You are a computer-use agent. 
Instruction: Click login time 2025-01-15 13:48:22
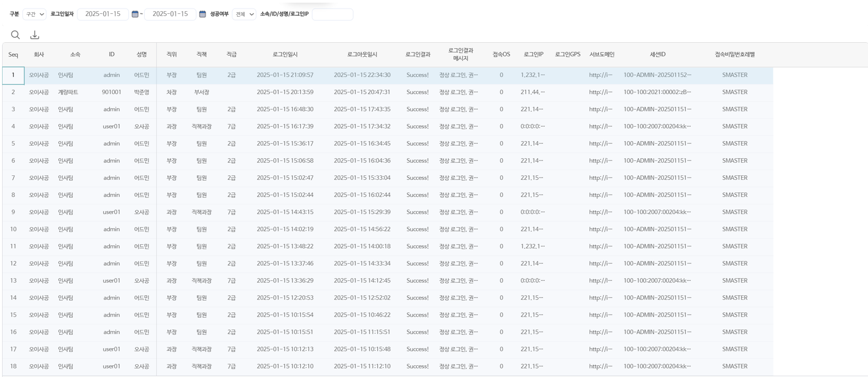coord(285,247)
